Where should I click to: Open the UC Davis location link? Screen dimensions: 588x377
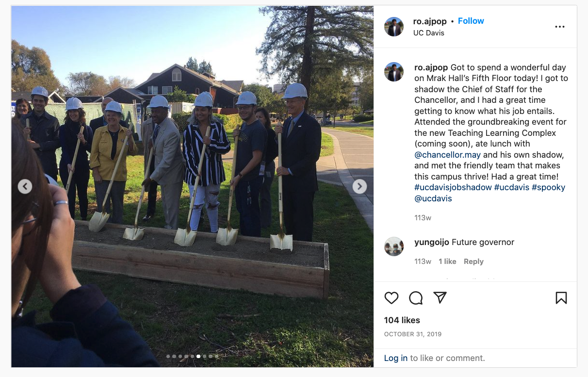click(x=429, y=33)
